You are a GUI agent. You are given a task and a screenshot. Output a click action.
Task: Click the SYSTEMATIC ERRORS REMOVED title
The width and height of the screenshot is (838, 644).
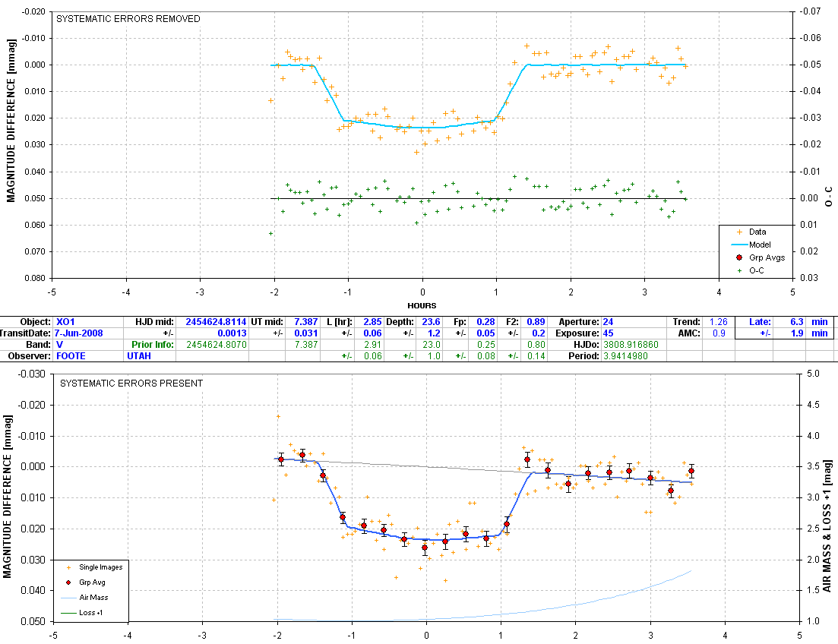[x=128, y=19]
